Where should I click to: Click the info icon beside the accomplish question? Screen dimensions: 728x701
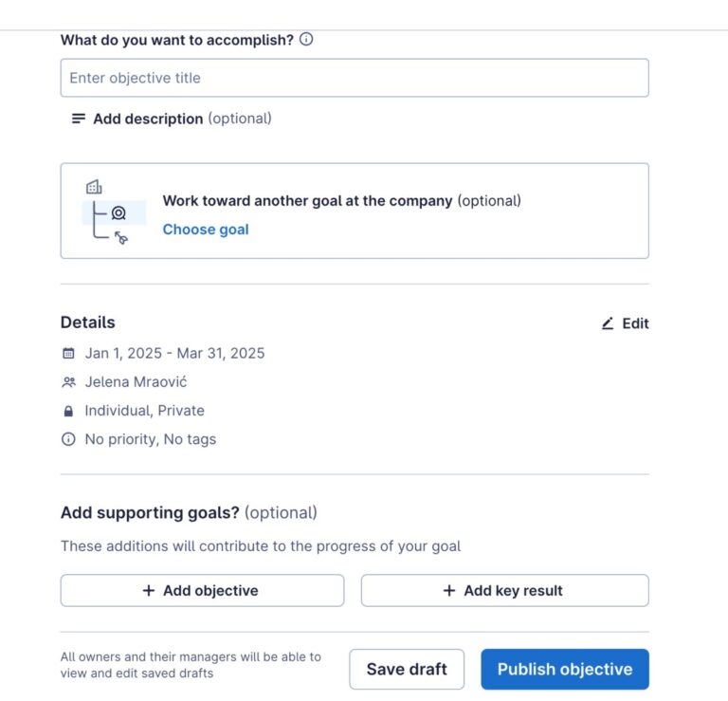(x=306, y=40)
